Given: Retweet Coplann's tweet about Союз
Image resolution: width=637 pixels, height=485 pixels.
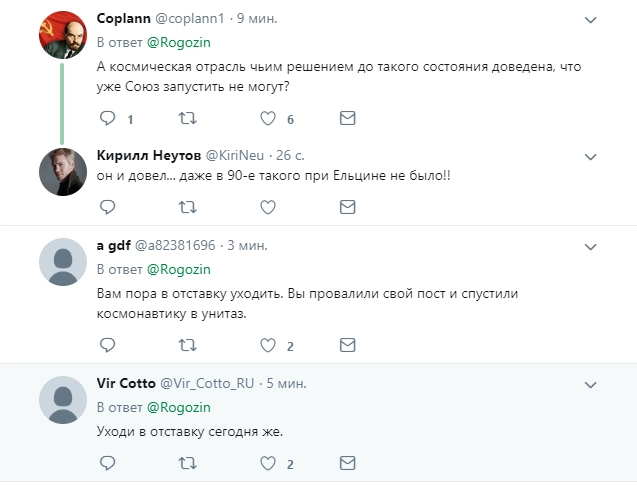Looking at the screenshot, I should pyautogui.click(x=187, y=118).
